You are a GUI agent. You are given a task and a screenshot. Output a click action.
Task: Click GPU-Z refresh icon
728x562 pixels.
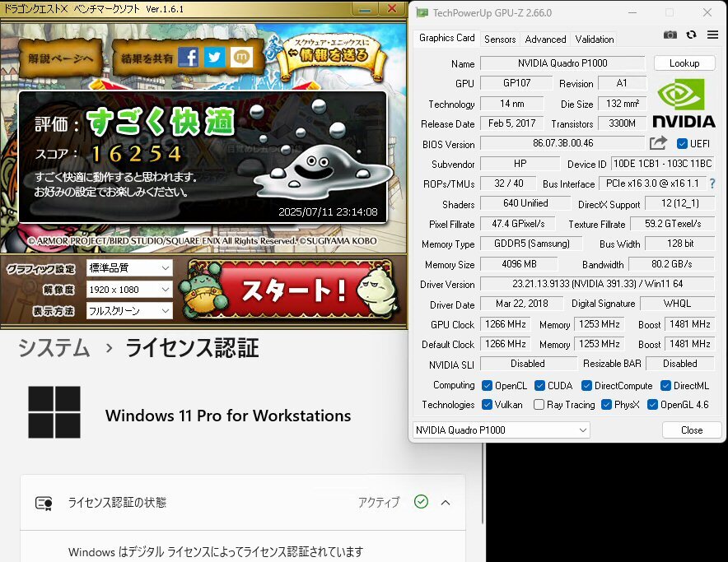pos(691,35)
